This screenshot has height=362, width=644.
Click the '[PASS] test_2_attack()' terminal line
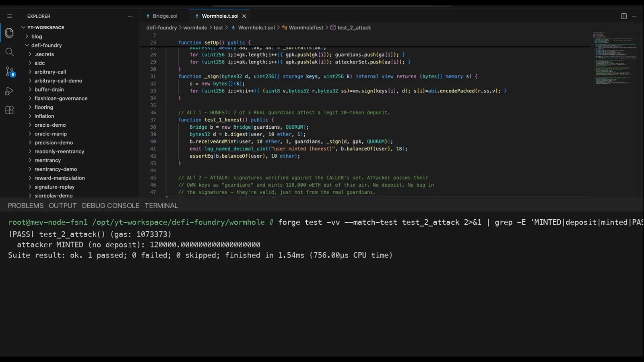click(90, 234)
